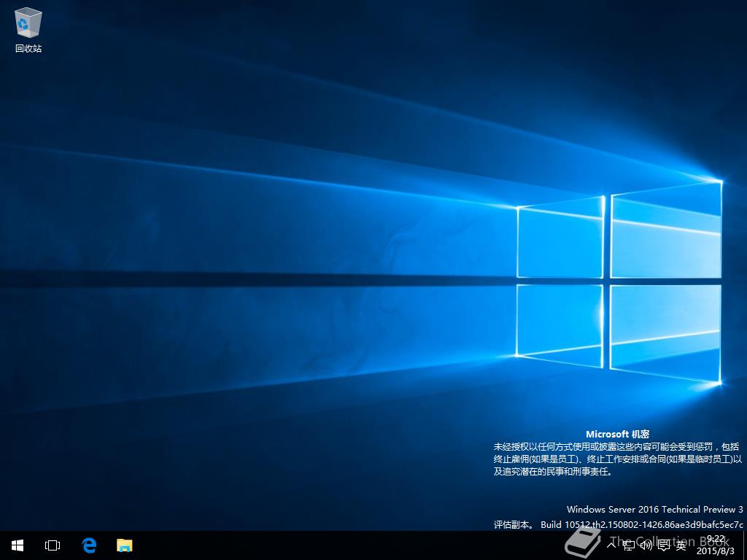Launch Microsoft Edge from the taskbar
The height and width of the screenshot is (560, 747).
click(89, 545)
